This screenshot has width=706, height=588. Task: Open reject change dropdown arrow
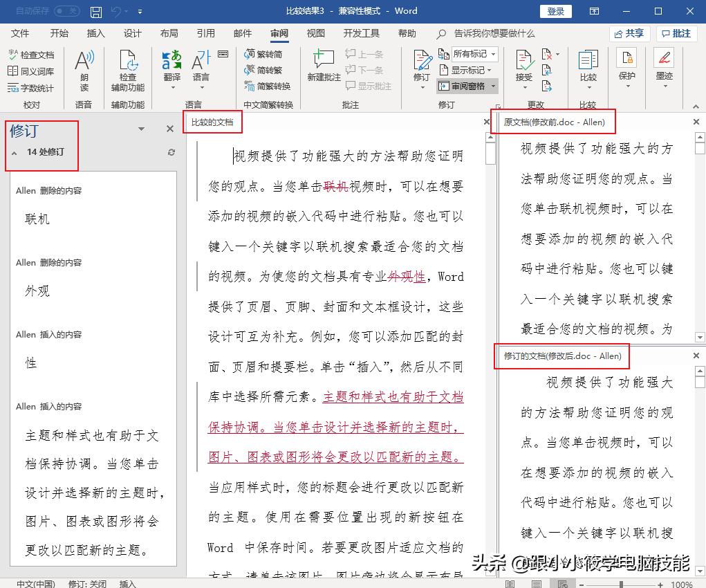pos(558,55)
